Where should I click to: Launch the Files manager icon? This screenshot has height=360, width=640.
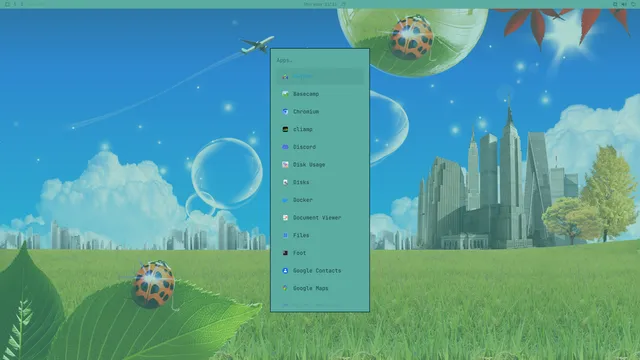(285, 235)
